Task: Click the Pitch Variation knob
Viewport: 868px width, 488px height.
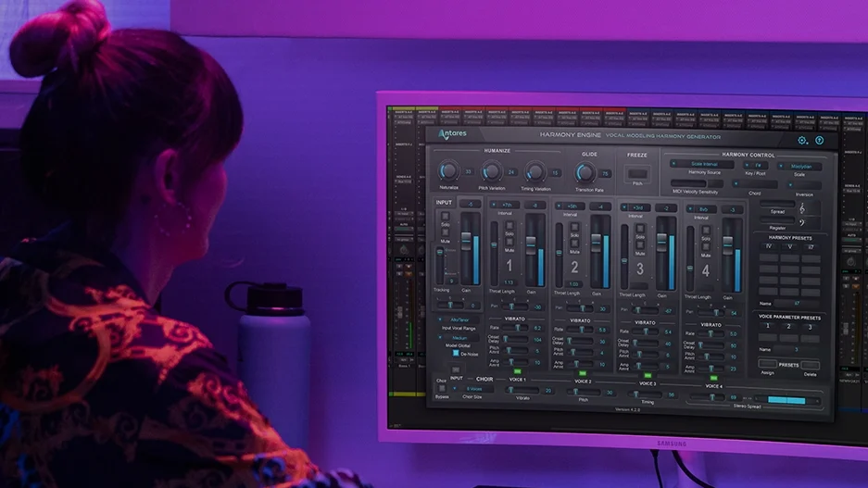Action: click(492, 170)
